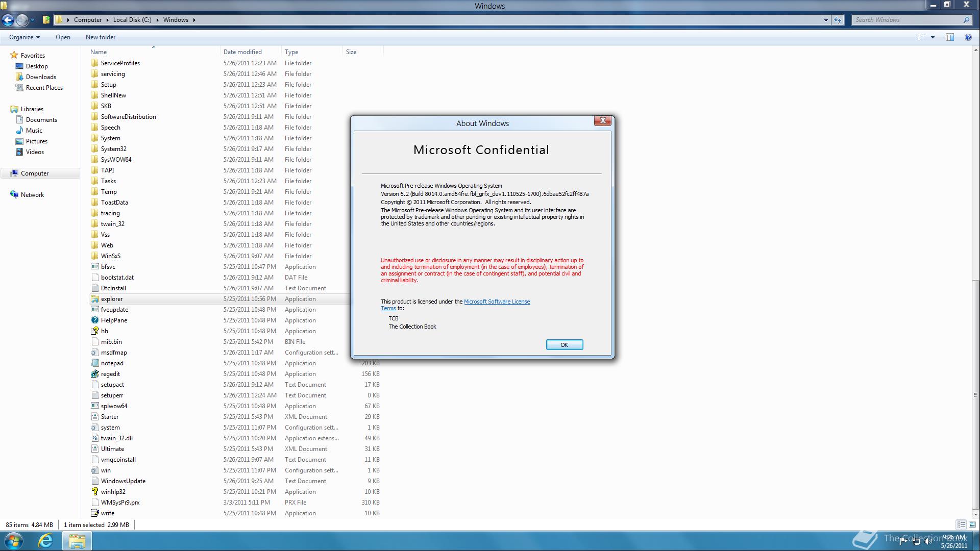Open Internet Explorer from taskbar

click(x=45, y=541)
